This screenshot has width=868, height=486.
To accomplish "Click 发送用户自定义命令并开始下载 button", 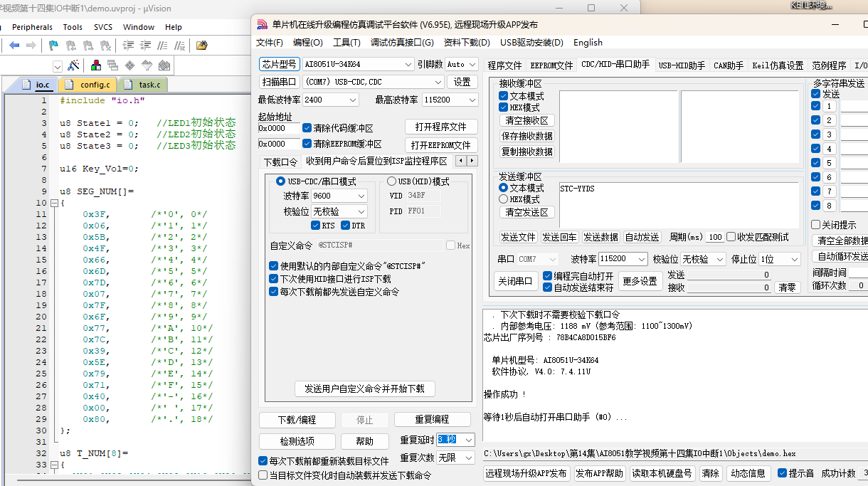I will click(x=364, y=389).
